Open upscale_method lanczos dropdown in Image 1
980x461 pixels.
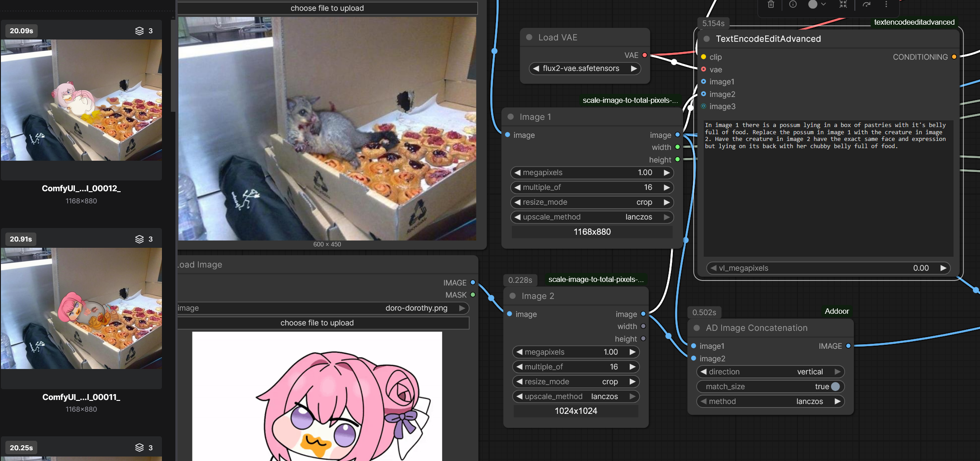click(592, 217)
